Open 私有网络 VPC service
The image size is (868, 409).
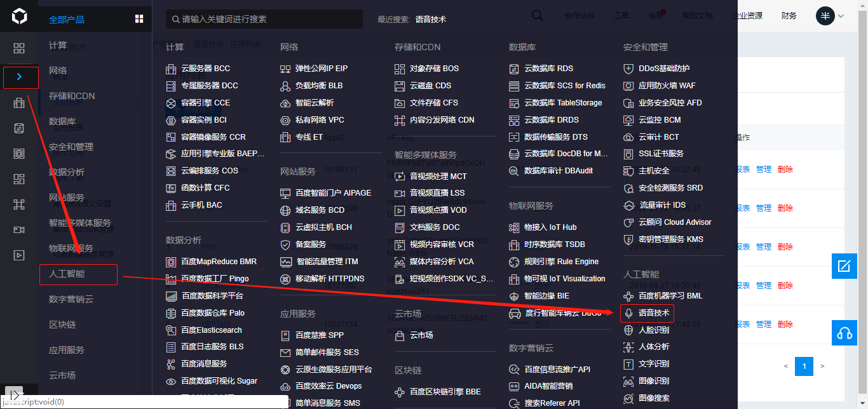312,119
